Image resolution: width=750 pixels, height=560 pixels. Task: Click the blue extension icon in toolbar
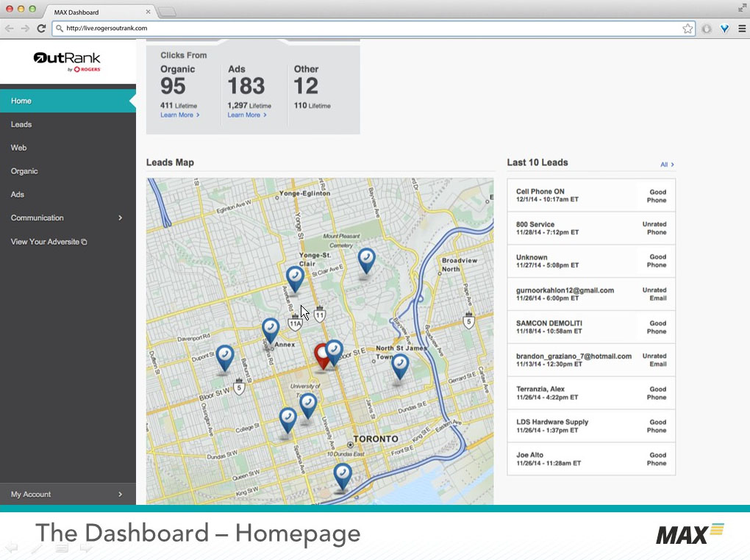click(725, 29)
